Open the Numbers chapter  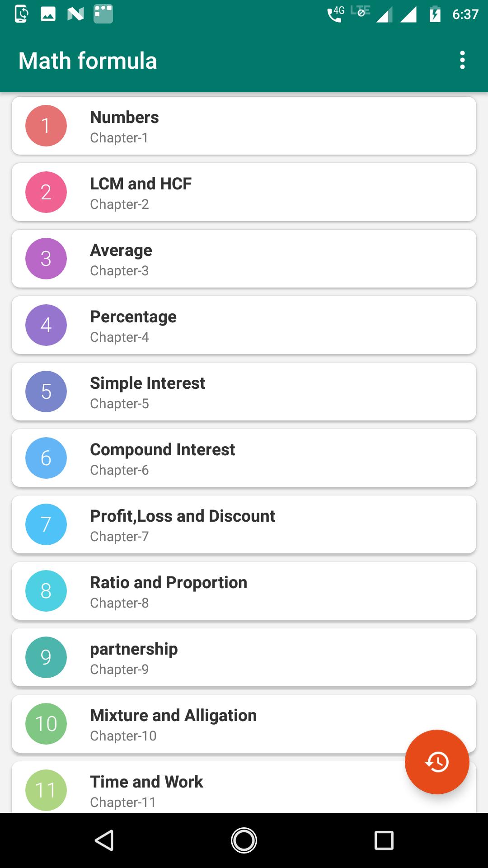(x=244, y=126)
